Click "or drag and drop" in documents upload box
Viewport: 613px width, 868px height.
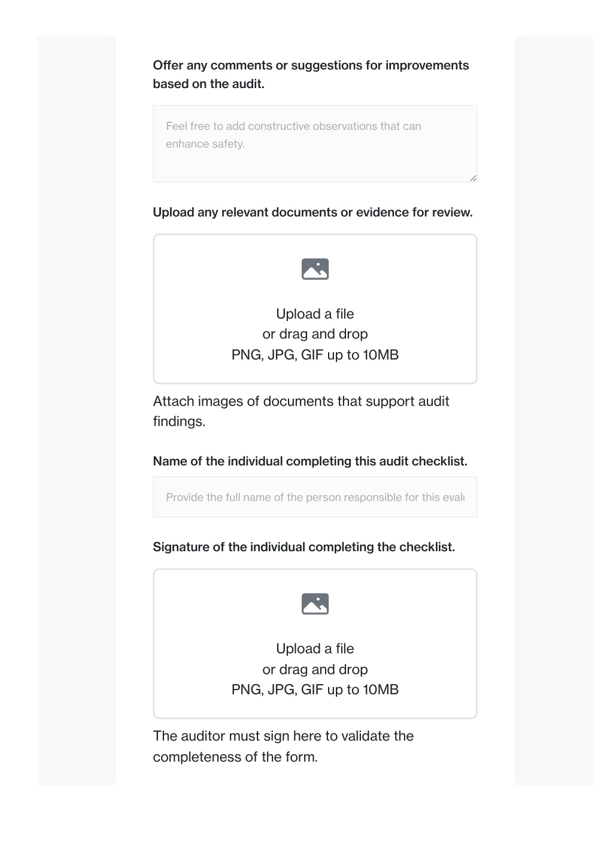pos(315,334)
